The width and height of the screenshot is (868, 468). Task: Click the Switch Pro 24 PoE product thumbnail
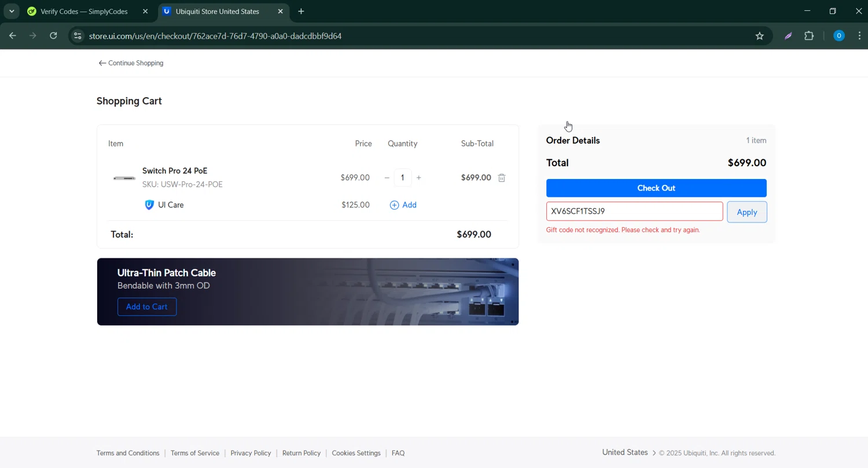pyautogui.click(x=124, y=178)
